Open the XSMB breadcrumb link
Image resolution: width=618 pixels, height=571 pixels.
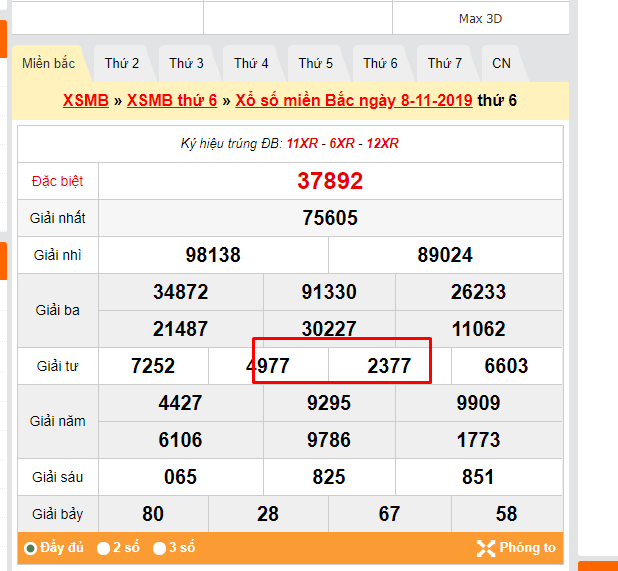pos(86,100)
